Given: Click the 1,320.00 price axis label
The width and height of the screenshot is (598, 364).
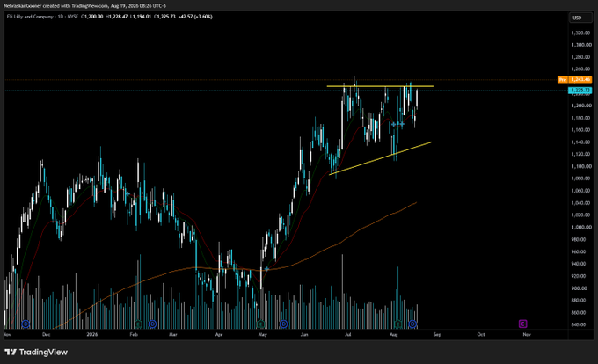Looking at the screenshot, I should tap(580, 33).
